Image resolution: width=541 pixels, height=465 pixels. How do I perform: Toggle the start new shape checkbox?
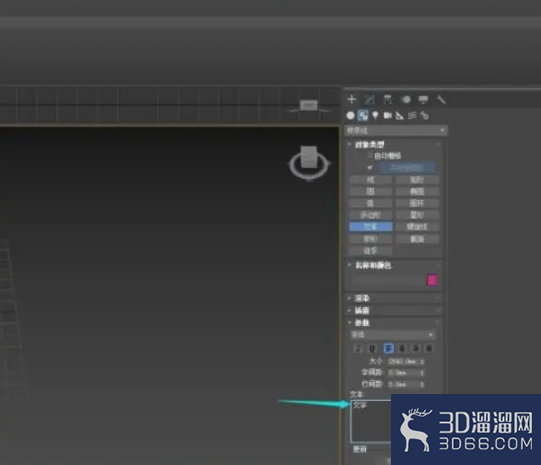[370, 168]
